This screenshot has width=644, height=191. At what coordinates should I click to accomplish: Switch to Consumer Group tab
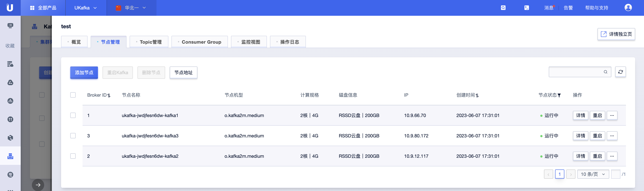(199, 42)
